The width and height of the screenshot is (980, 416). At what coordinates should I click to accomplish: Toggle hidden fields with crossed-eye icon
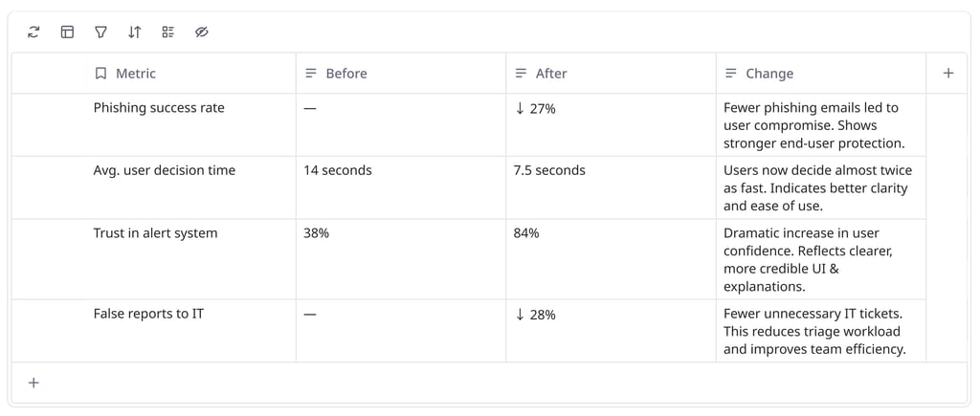[201, 32]
